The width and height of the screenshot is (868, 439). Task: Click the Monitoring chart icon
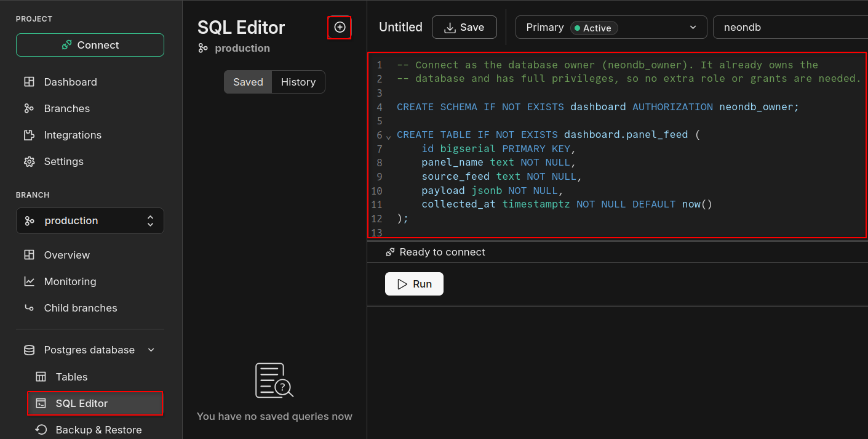tap(29, 281)
